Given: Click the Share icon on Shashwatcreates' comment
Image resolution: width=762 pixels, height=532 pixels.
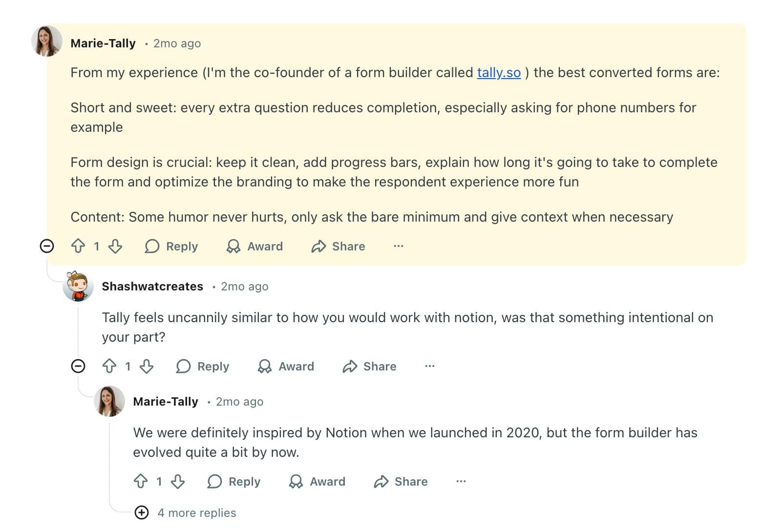Looking at the screenshot, I should (x=350, y=367).
